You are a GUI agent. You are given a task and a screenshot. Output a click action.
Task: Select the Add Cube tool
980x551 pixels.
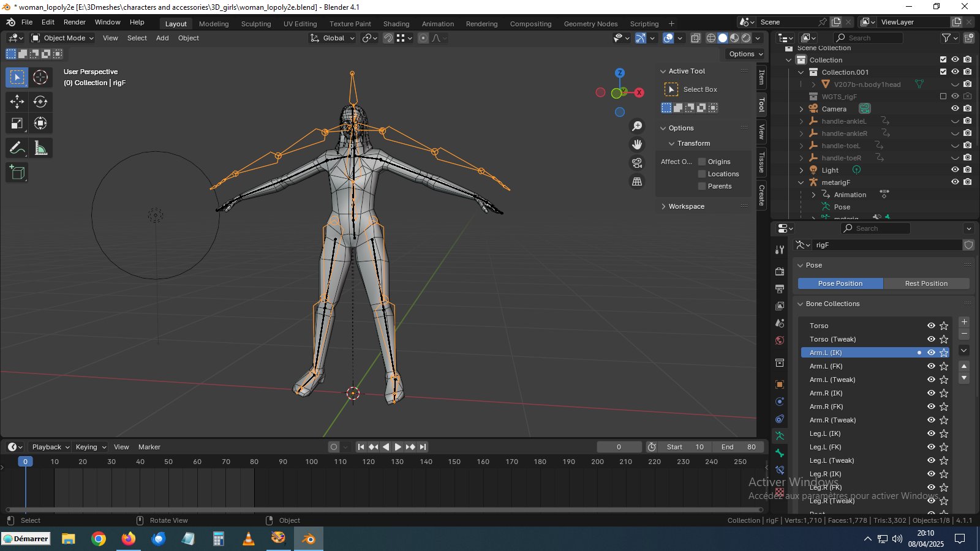[x=17, y=173]
